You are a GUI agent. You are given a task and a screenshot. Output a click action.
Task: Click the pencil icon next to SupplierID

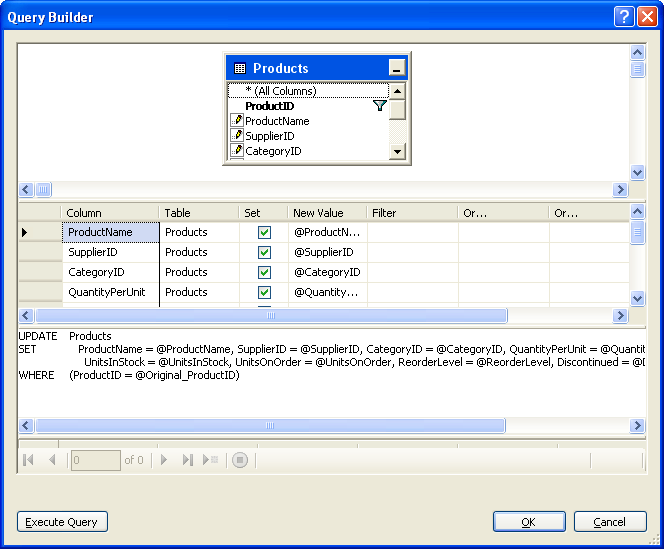pyautogui.click(x=237, y=135)
